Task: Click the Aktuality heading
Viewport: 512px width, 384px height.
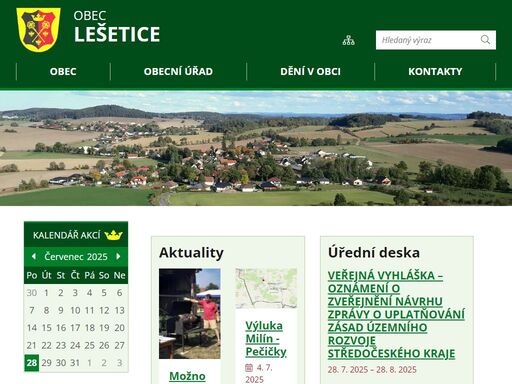Action: pos(191,253)
